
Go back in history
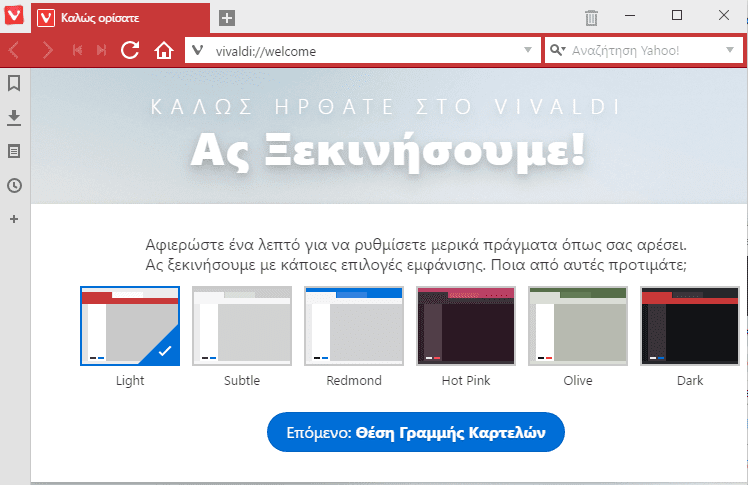[x=14, y=50]
